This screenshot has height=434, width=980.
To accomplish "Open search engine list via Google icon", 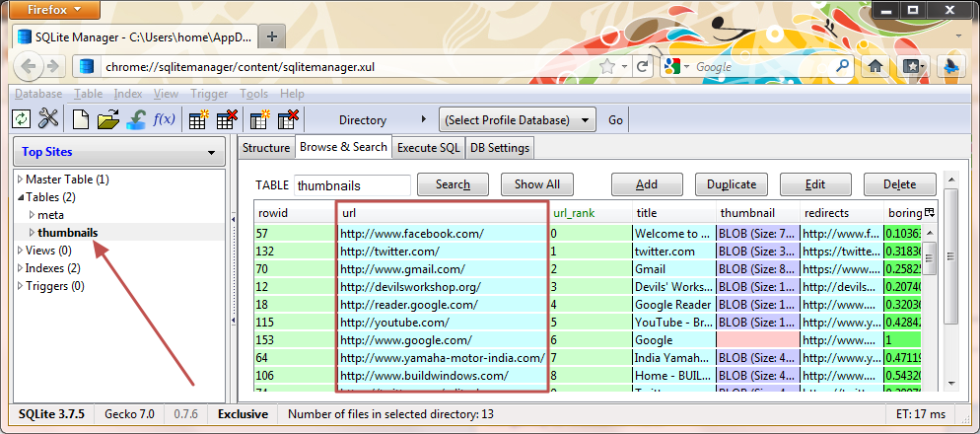I will coord(676,66).
